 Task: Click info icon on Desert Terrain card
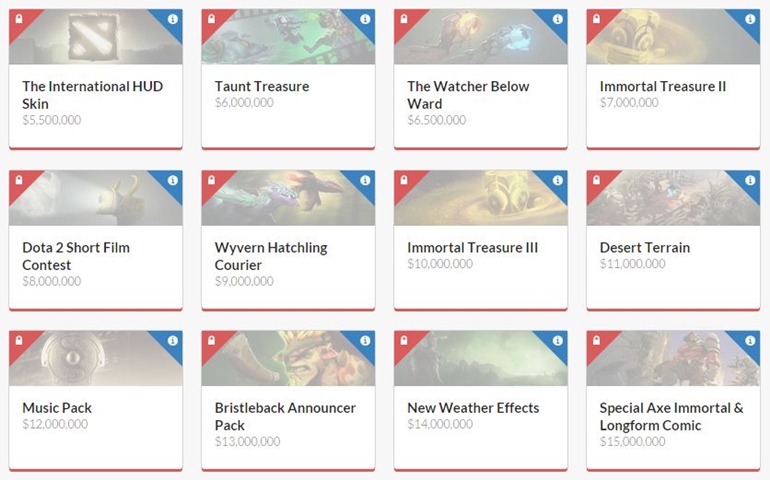pos(750,180)
